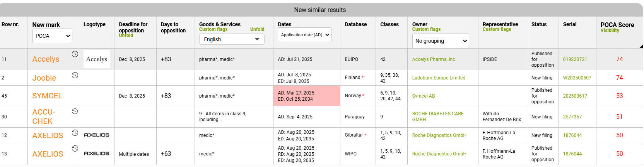Unfold the Goods & Services column

coord(257,29)
